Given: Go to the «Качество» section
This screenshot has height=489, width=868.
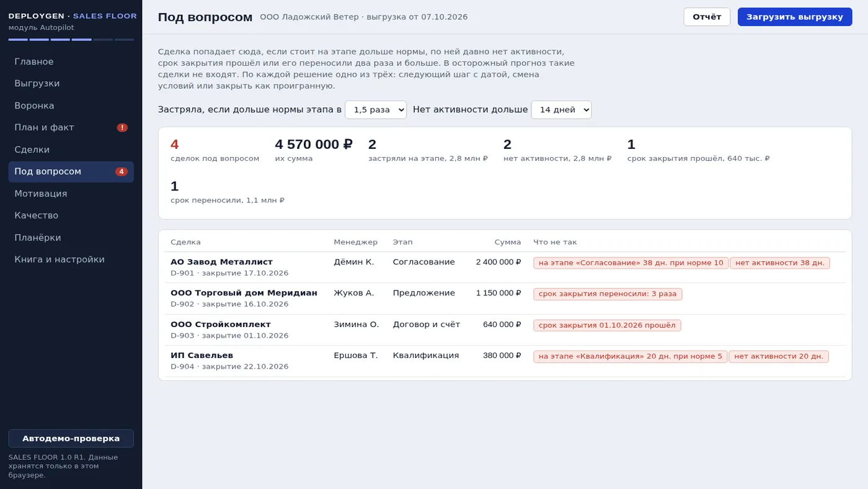Looking at the screenshot, I should (71, 215).
